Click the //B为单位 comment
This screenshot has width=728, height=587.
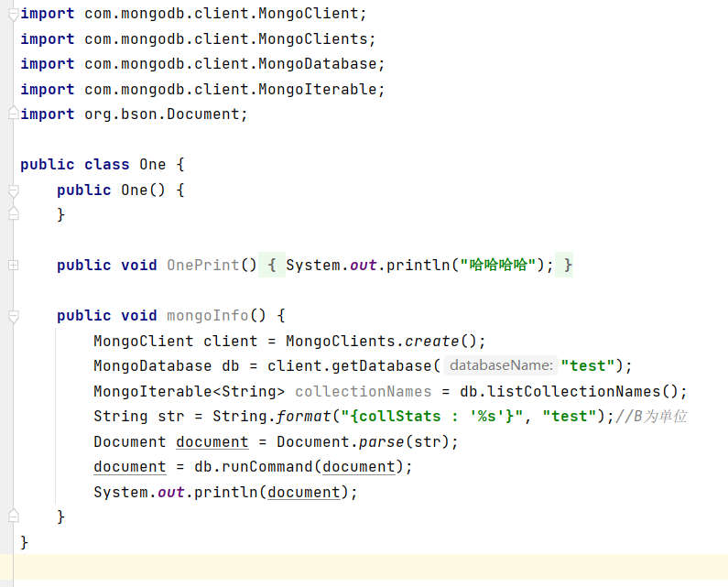[651, 416]
